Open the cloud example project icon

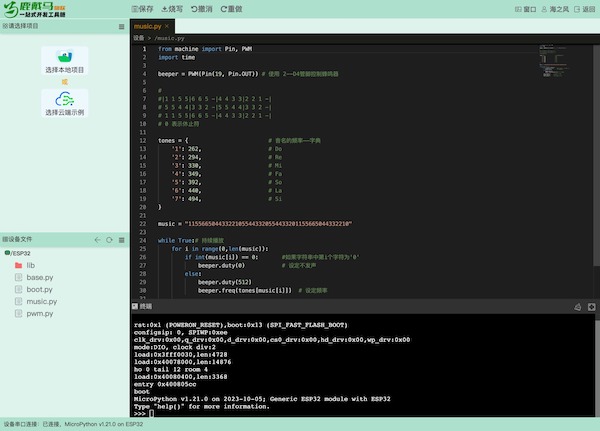(x=64, y=103)
